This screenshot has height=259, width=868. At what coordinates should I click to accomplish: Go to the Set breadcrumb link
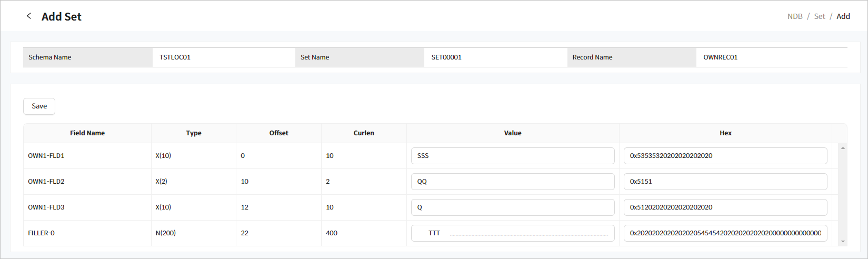coord(820,16)
